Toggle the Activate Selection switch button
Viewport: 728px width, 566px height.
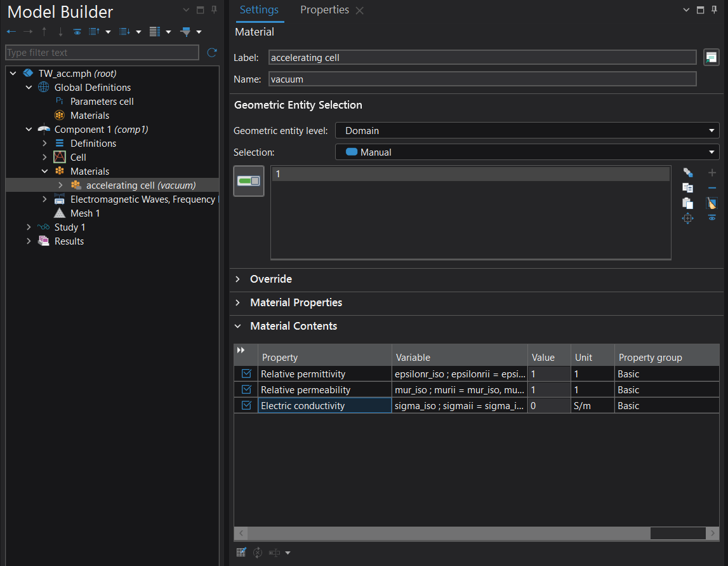[x=249, y=181]
